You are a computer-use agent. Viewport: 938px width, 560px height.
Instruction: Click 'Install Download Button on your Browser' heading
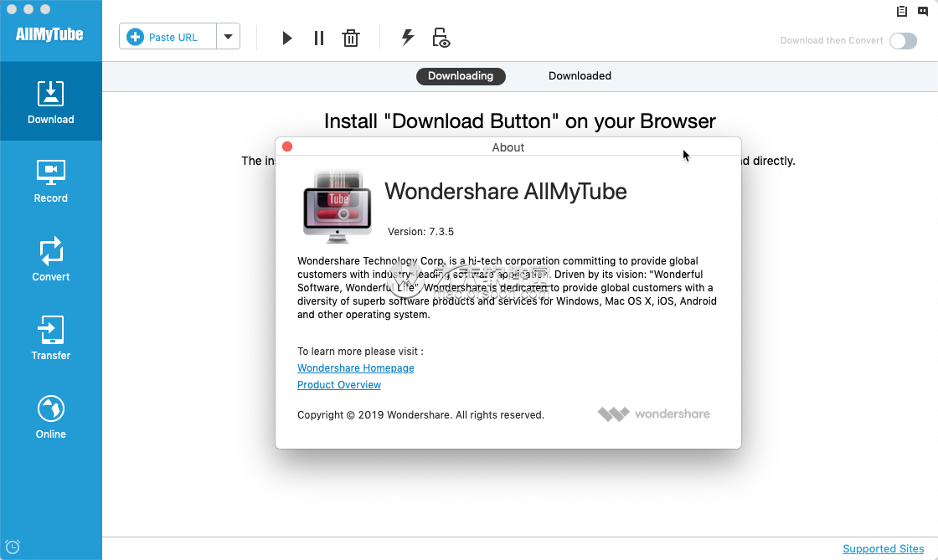(520, 121)
